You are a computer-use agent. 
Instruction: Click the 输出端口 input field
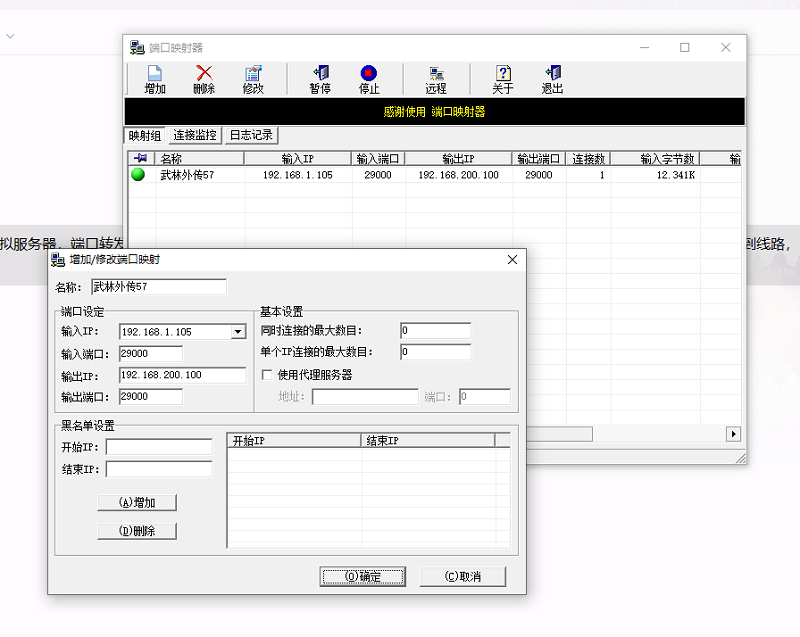(151, 396)
